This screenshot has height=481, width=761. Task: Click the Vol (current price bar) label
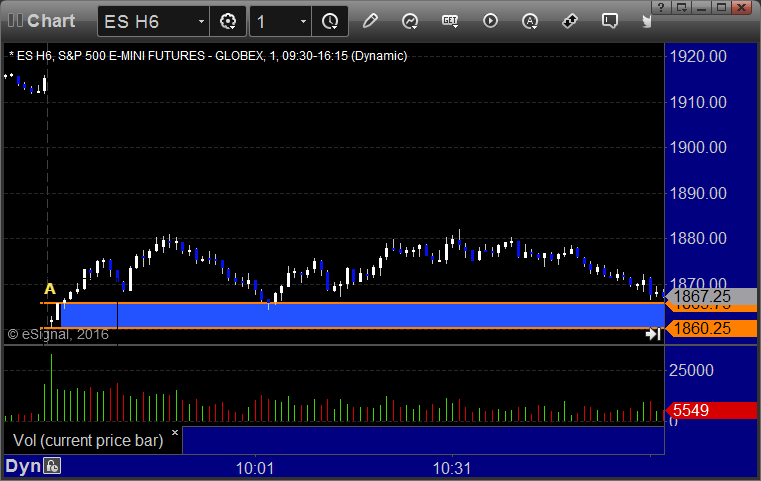[x=88, y=440]
